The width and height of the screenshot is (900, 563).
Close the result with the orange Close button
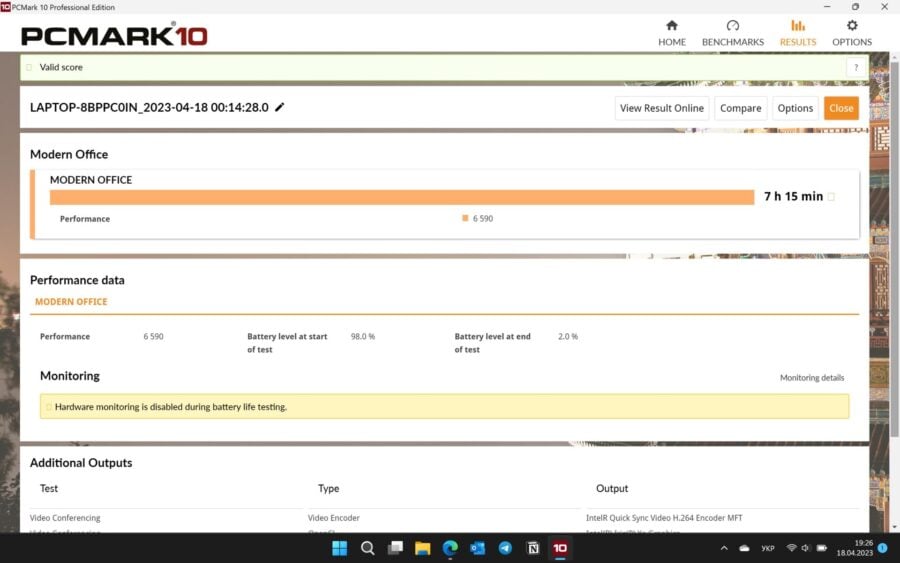tap(841, 108)
